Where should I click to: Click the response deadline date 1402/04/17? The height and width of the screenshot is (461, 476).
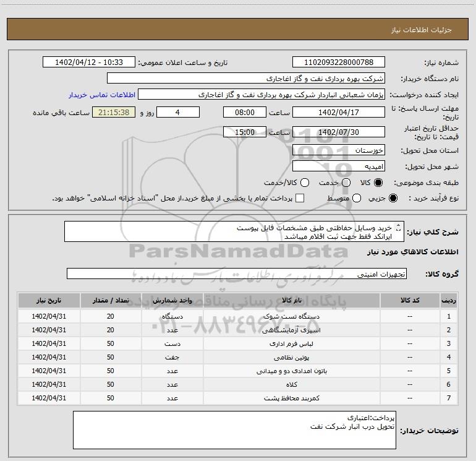click(339, 113)
